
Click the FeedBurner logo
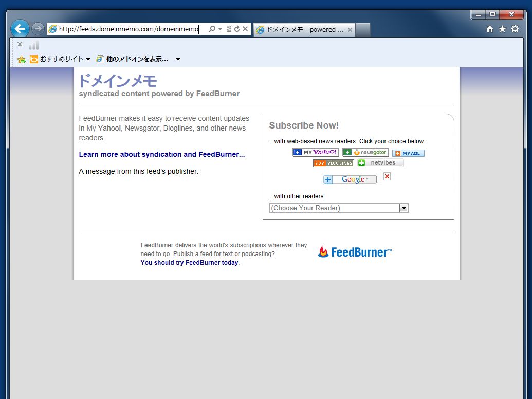[x=355, y=252]
